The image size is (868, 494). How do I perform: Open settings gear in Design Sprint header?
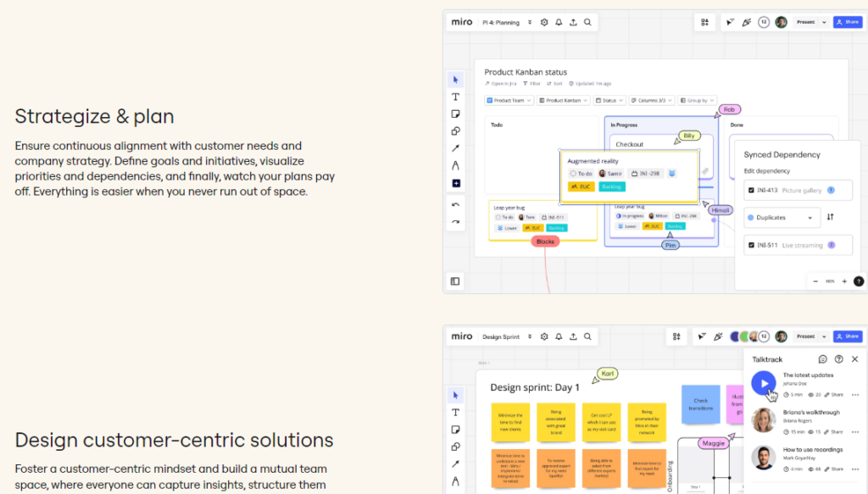(x=544, y=336)
